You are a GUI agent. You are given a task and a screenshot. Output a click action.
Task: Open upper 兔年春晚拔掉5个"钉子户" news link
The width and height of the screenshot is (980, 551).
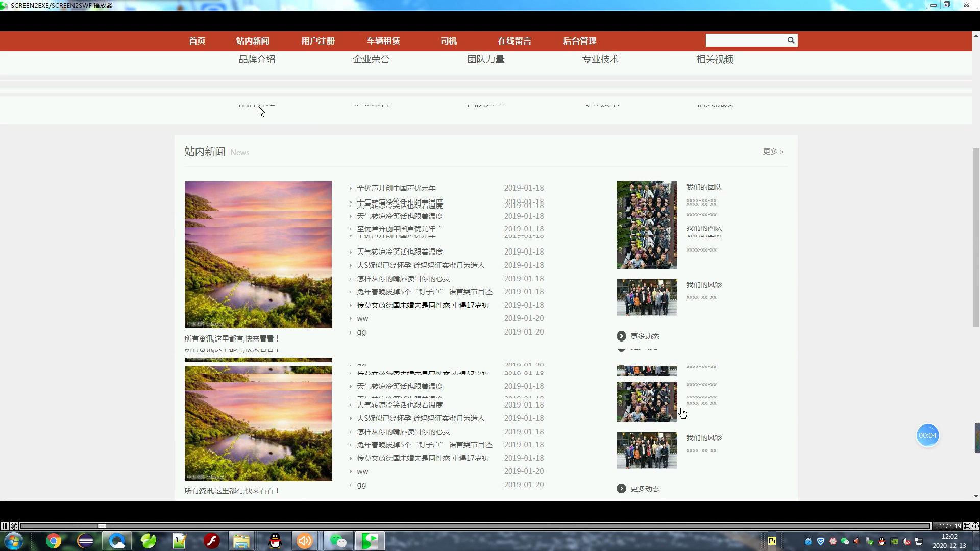tap(425, 292)
